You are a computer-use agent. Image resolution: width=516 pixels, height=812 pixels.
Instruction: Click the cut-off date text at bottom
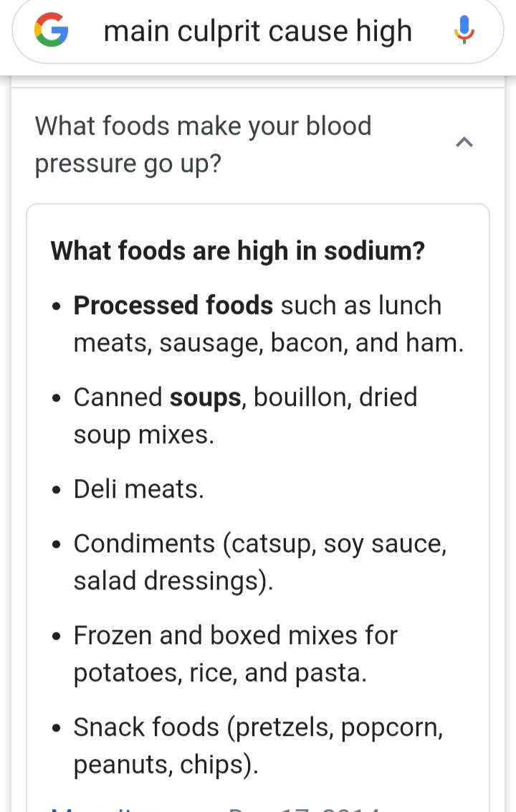coord(305,808)
